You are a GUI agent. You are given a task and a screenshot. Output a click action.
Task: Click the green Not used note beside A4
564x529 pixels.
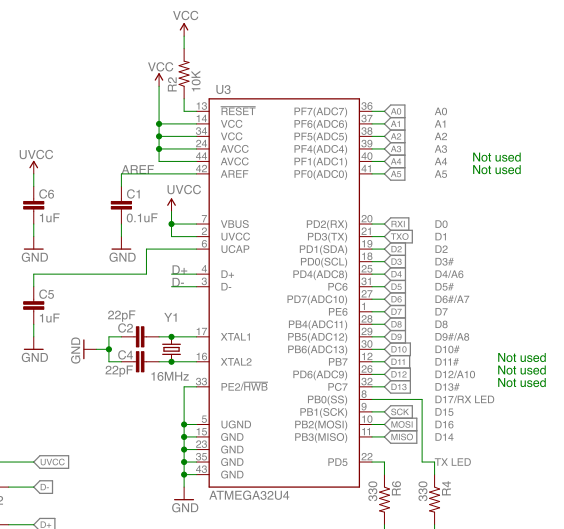tap(497, 157)
